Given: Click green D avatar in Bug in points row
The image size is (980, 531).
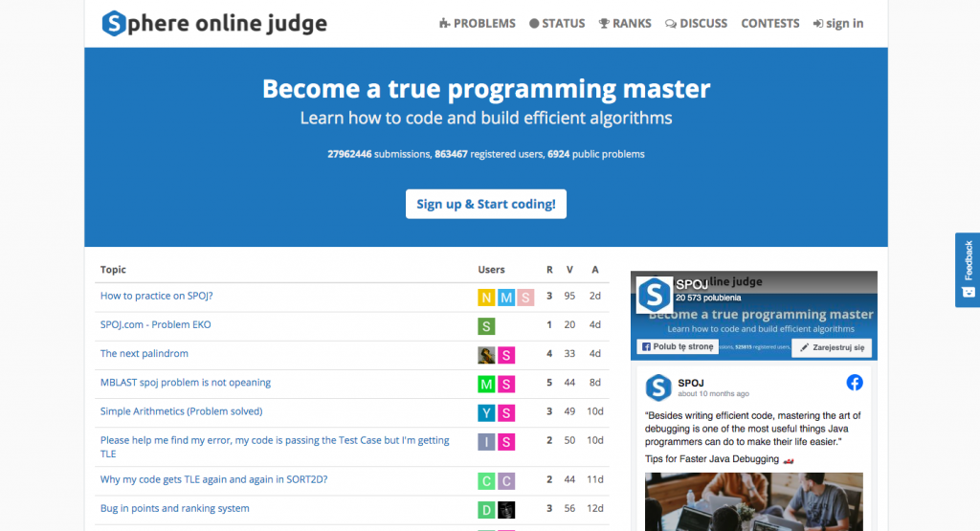Looking at the screenshot, I should 487,510.
